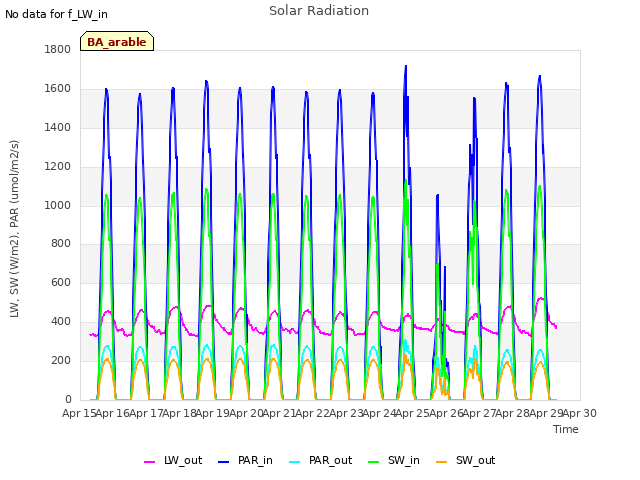
Task: Click the blue PAR_in legend swatch
Action: coord(224,462)
